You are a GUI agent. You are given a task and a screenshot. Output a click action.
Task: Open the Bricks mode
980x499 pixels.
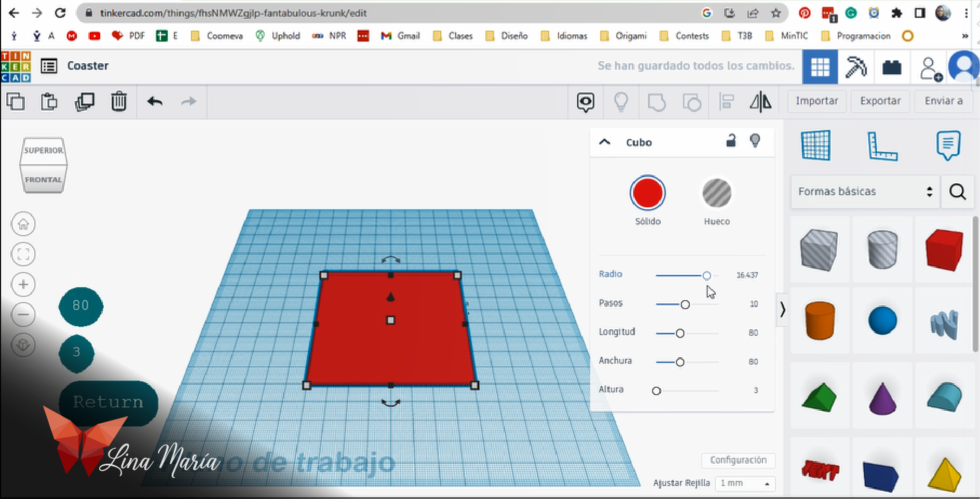tap(892, 67)
